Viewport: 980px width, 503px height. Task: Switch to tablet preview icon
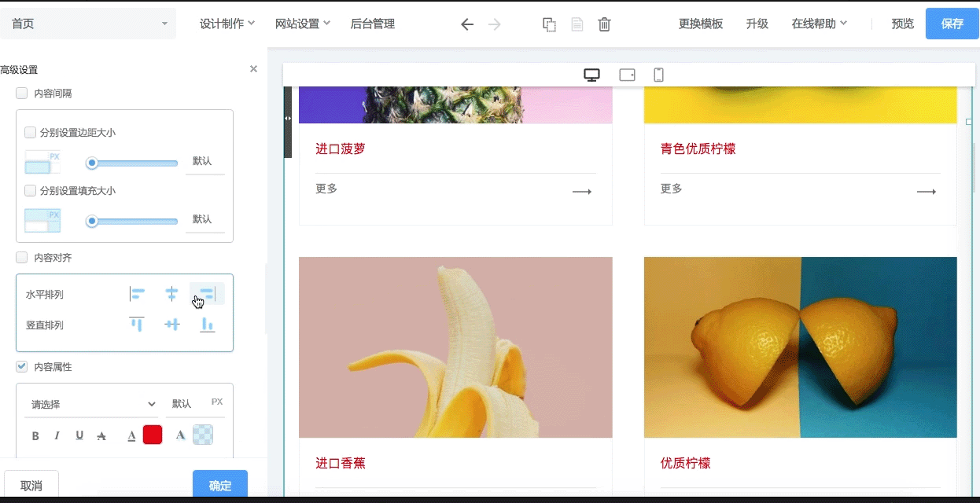pyautogui.click(x=627, y=75)
